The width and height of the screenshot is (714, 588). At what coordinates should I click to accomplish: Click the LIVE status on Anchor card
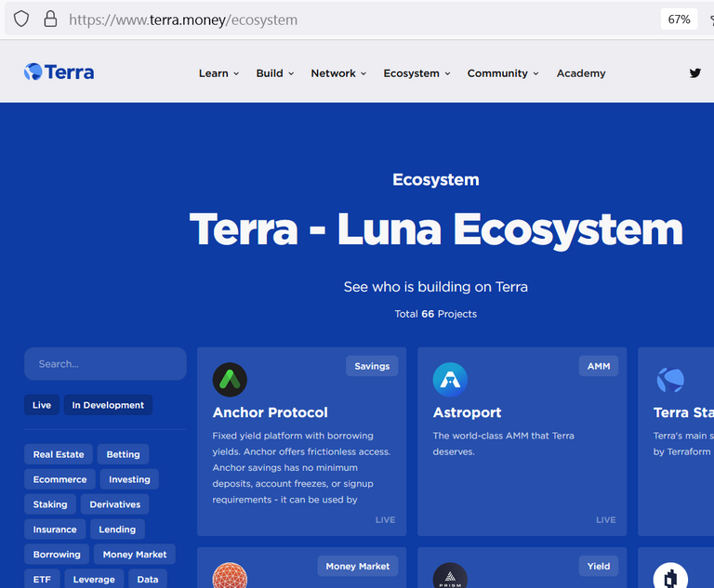pyautogui.click(x=385, y=520)
